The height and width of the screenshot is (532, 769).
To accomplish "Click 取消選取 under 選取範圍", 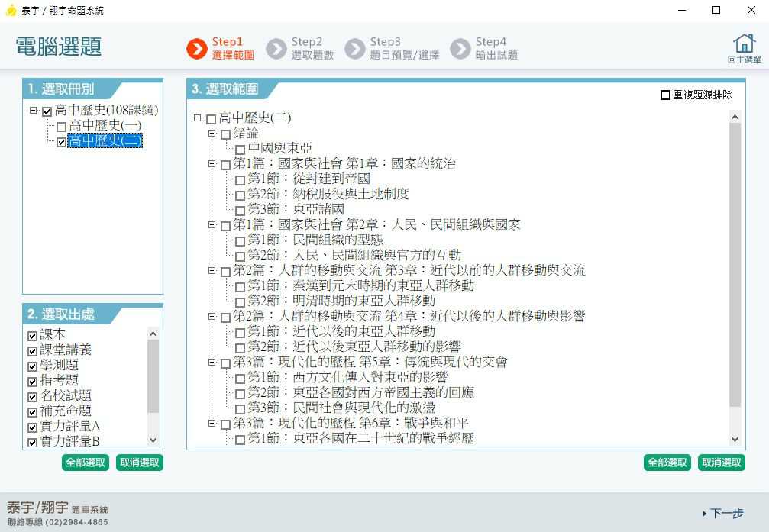I will click(x=722, y=463).
